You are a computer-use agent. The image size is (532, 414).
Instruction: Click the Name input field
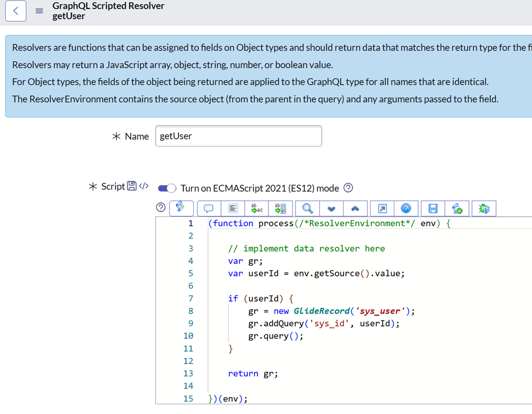(x=238, y=136)
